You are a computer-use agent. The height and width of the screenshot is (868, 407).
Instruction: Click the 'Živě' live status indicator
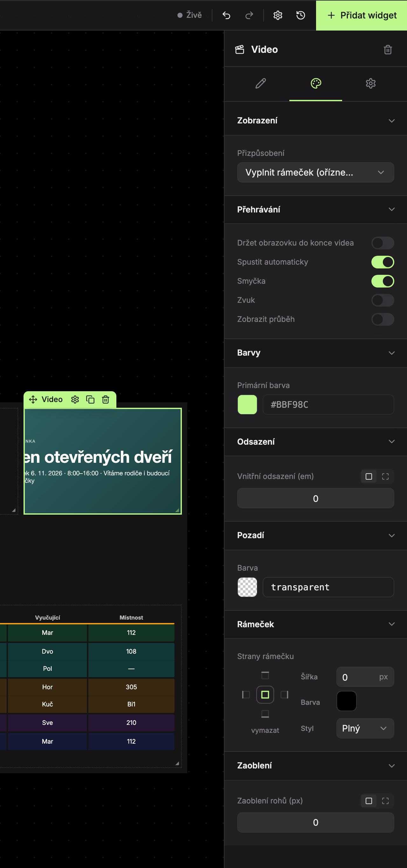pyautogui.click(x=190, y=15)
